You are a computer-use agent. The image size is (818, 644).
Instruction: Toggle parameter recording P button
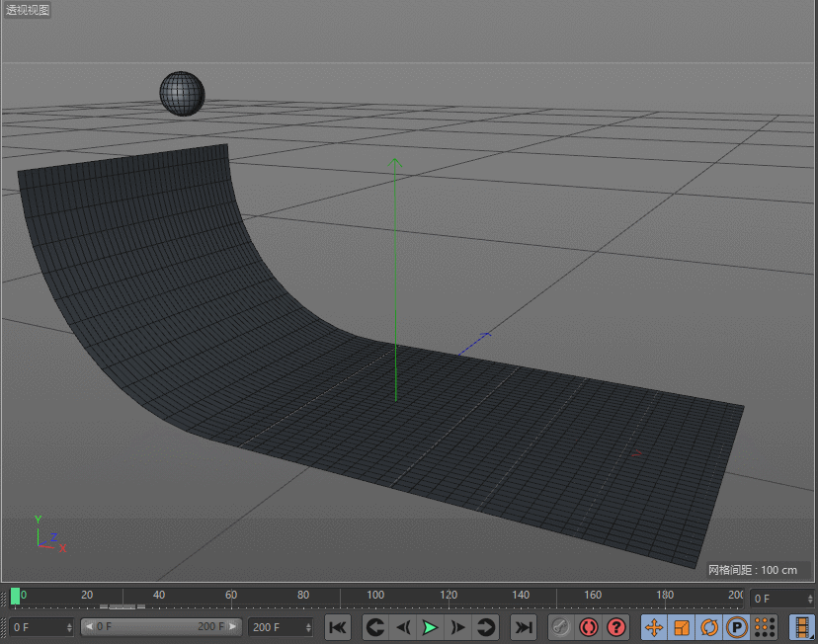[x=737, y=627]
